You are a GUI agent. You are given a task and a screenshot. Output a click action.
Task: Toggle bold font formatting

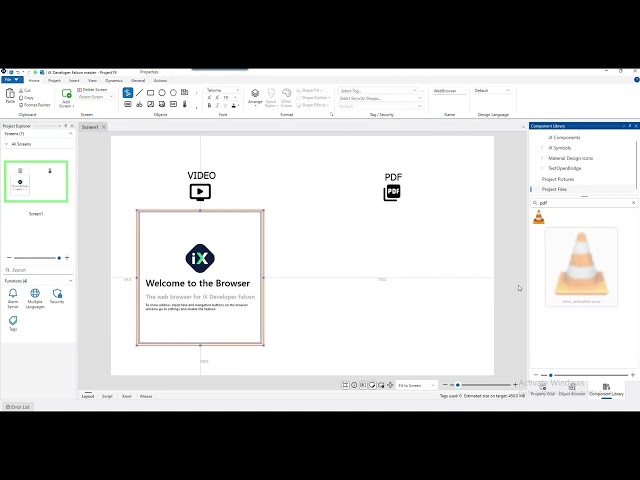tap(209, 106)
